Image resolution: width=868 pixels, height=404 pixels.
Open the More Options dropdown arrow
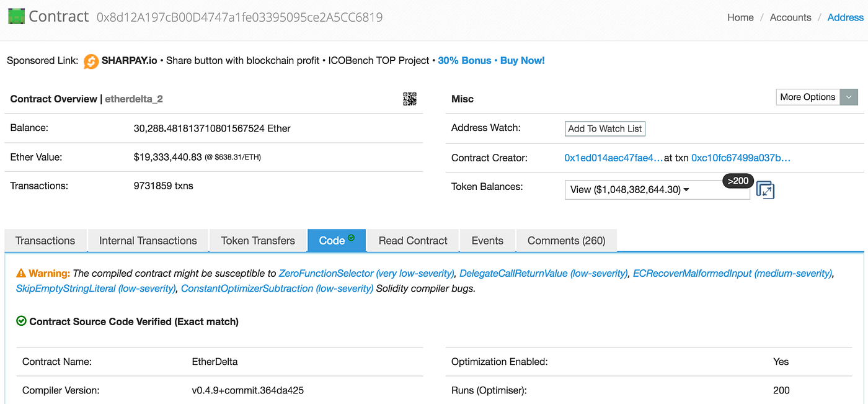[x=849, y=97]
